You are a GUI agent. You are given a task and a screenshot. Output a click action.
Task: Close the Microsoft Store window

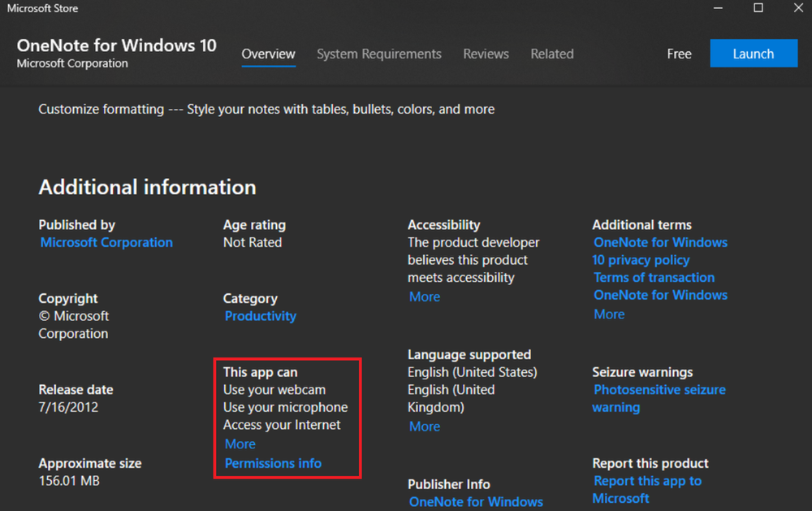pyautogui.click(x=798, y=8)
